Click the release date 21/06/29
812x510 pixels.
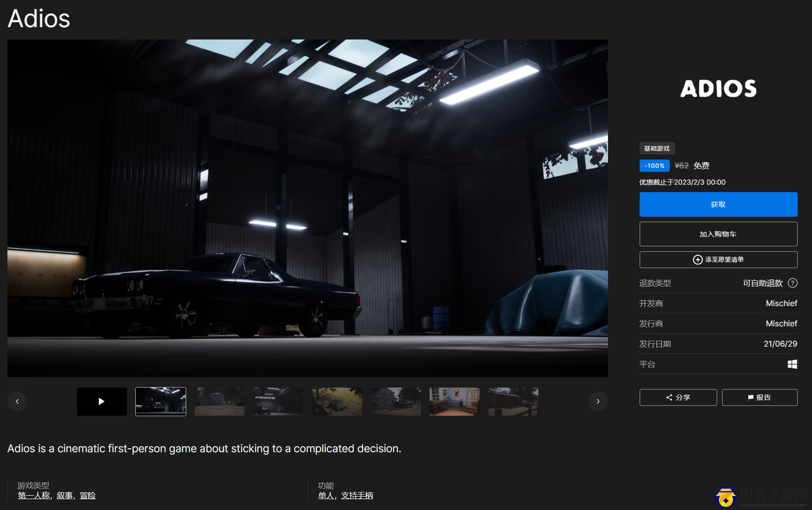[x=780, y=344]
